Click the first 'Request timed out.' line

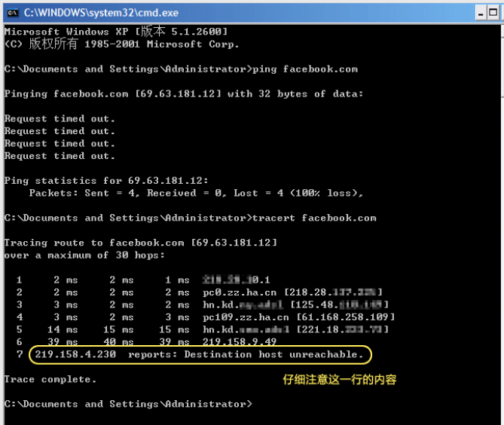click(x=60, y=119)
